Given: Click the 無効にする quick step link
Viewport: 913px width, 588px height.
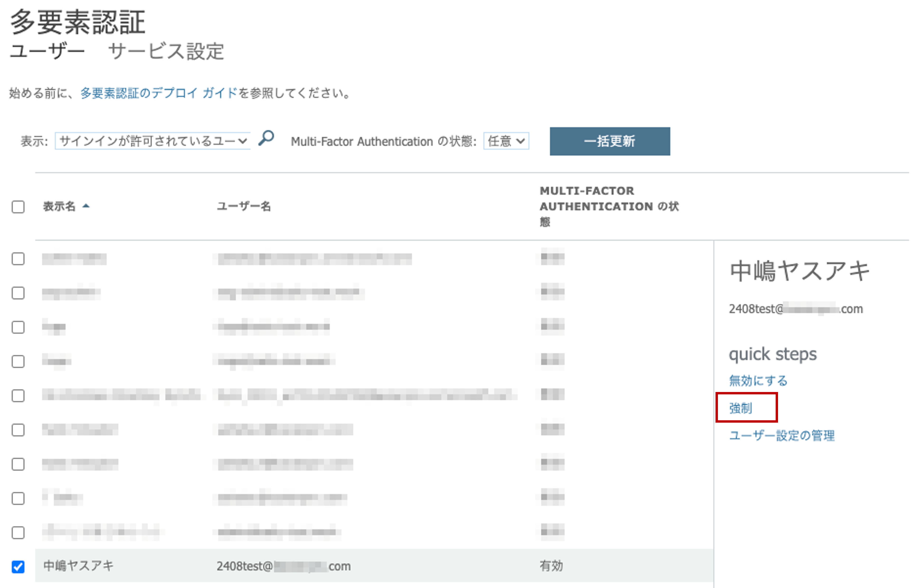Looking at the screenshot, I should pyautogui.click(x=758, y=381).
